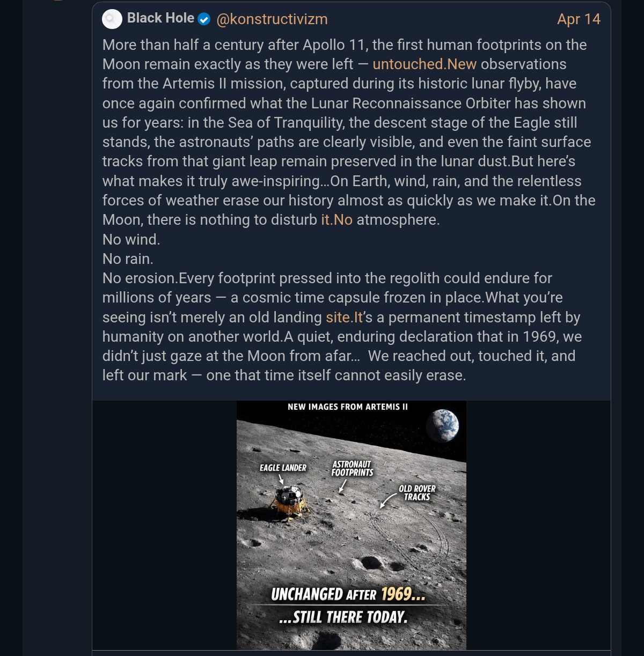Click the "UNCHANGED AFTER 1969..." caption
Viewport: 644px width, 656px height.
348,594
